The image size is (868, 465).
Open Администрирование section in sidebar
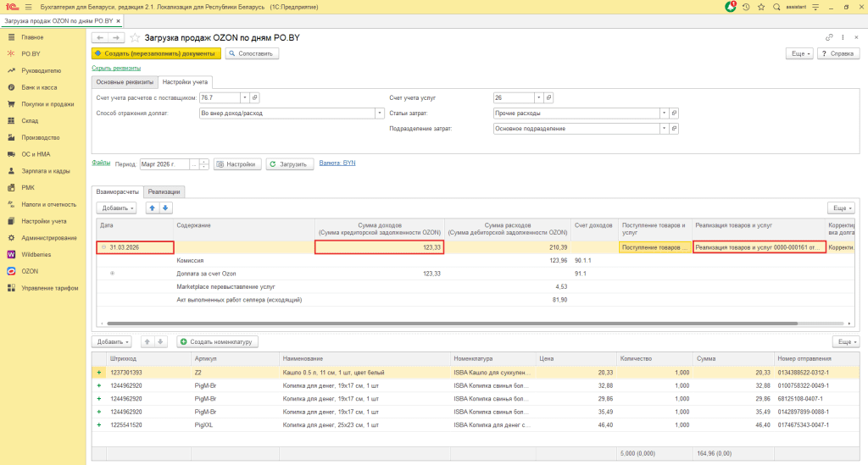pyautogui.click(x=48, y=238)
